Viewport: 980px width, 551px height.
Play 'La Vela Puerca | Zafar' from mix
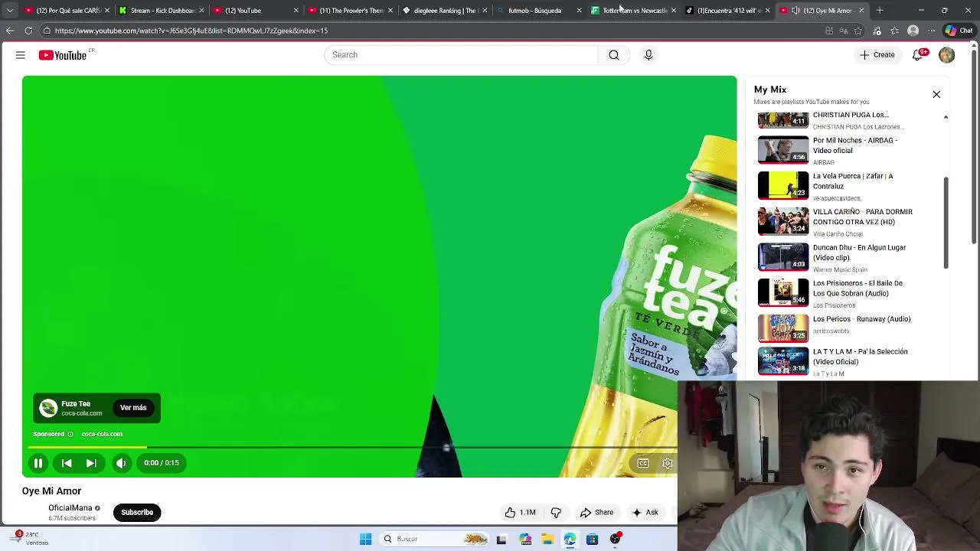coord(848,186)
